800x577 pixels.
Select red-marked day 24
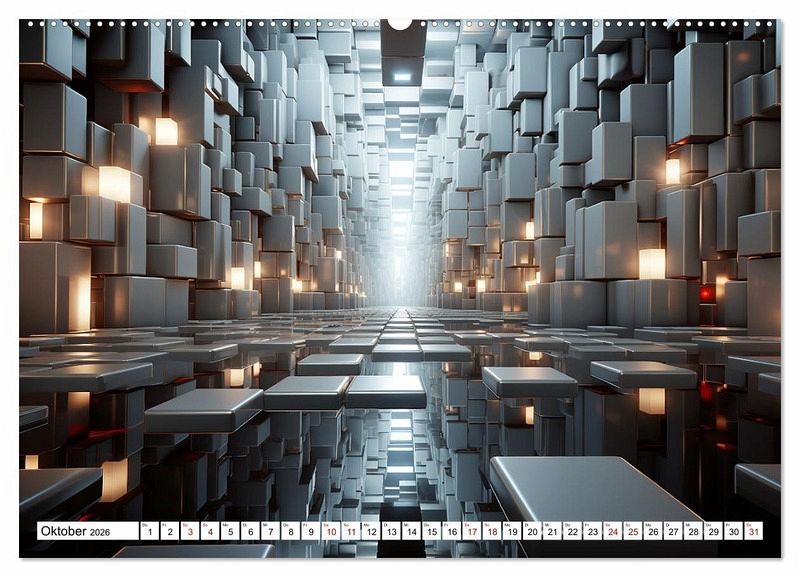(x=612, y=531)
